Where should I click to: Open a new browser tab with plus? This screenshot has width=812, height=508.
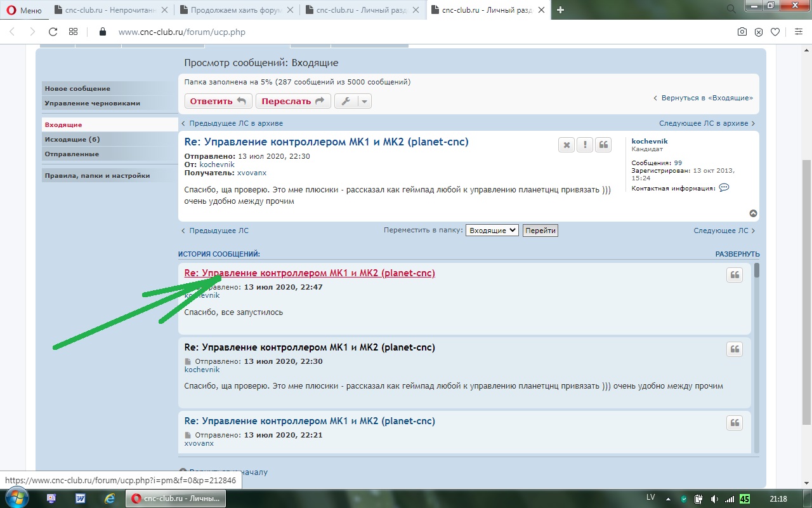point(560,10)
